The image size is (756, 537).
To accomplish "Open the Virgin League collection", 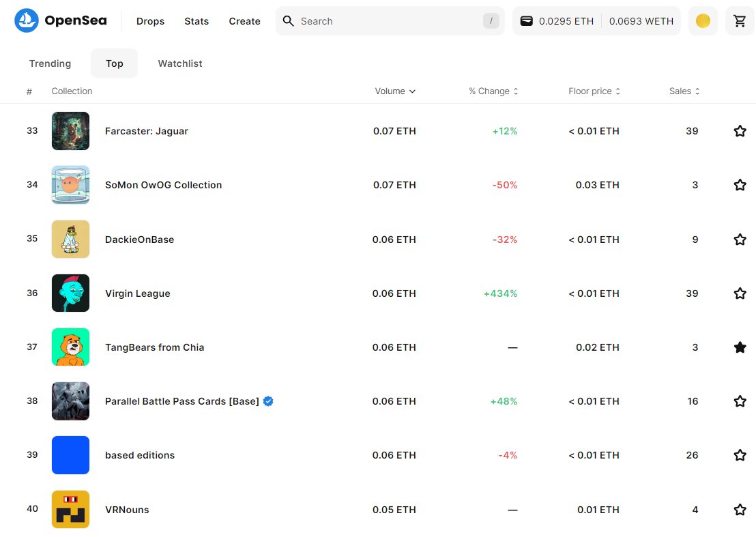I will click(137, 293).
